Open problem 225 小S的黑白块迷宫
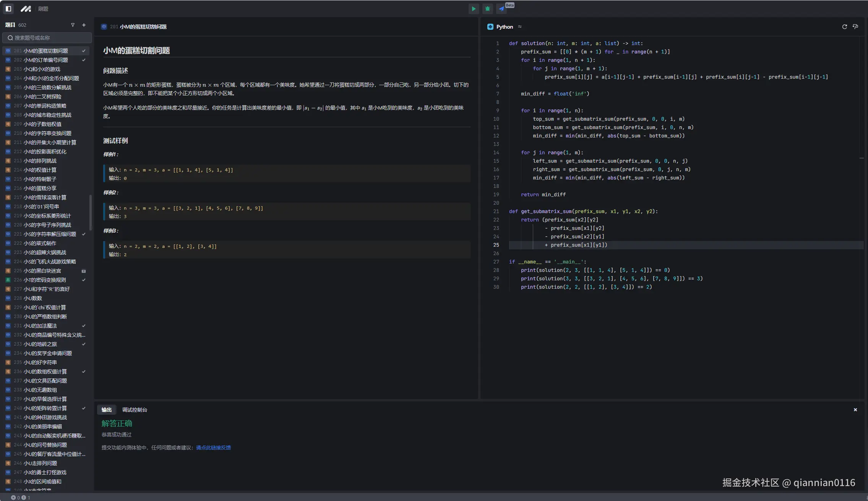The height and width of the screenshot is (501, 868). point(42,271)
